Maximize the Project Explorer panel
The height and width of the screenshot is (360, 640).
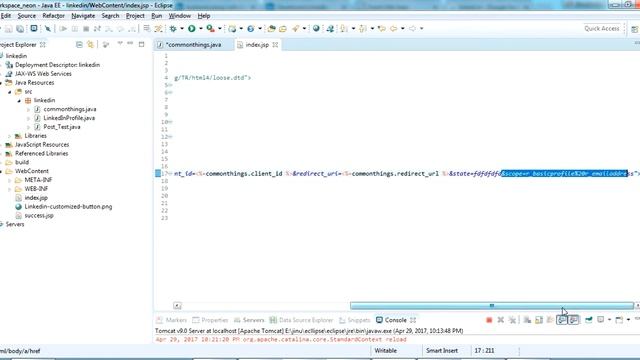(141, 44)
